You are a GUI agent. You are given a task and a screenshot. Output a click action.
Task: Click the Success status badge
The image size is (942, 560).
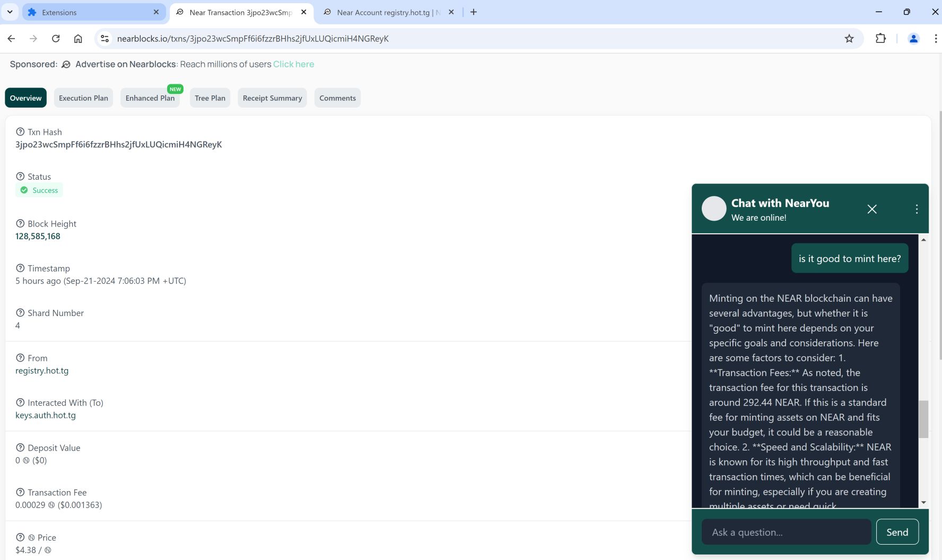click(39, 190)
